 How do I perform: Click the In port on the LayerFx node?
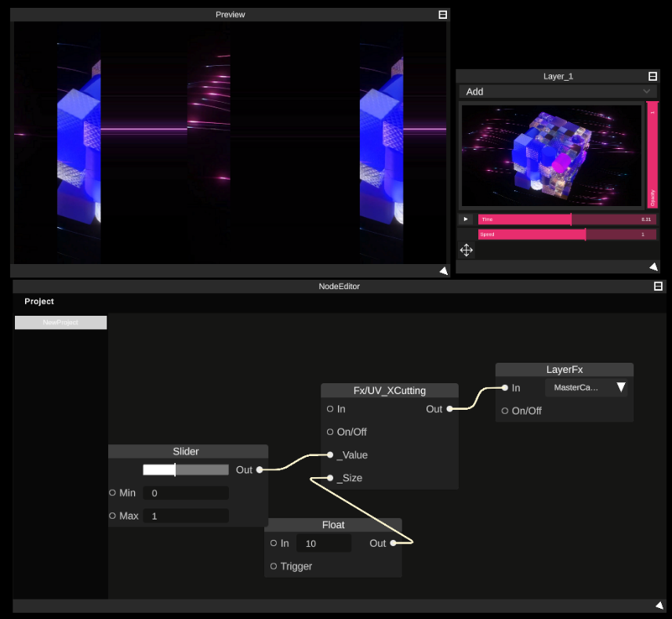[x=505, y=387]
